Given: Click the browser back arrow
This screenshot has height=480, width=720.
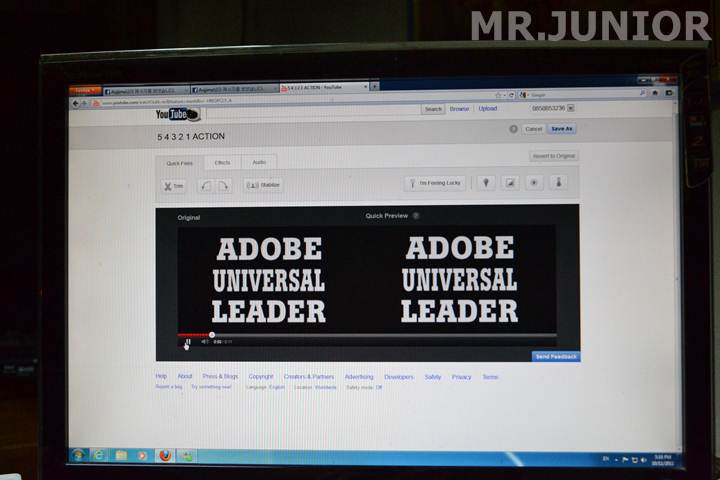Looking at the screenshot, I should [76, 104].
